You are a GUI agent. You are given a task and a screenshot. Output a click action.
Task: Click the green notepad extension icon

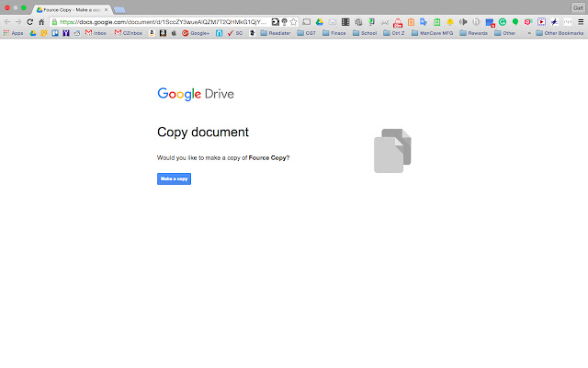(x=437, y=22)
